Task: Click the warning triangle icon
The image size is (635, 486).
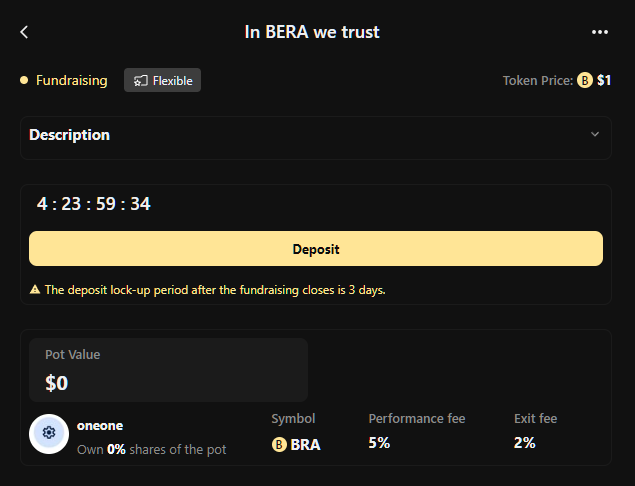Action: 35,290
